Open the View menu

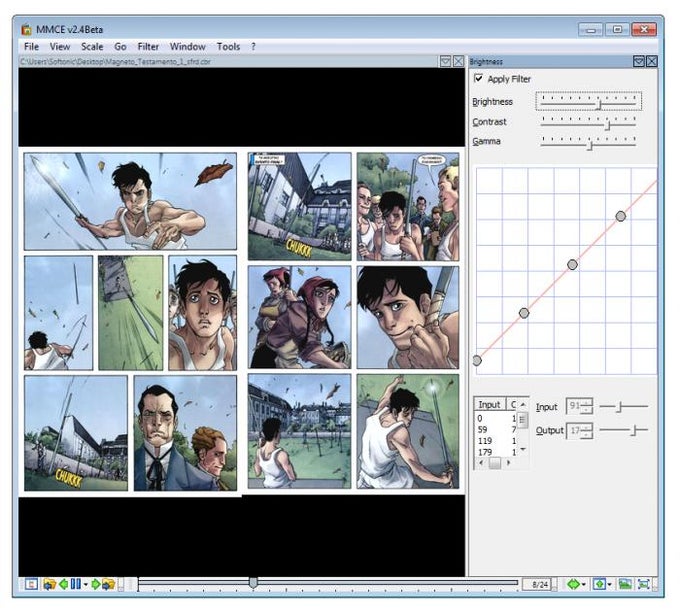[x=59, y=46]
